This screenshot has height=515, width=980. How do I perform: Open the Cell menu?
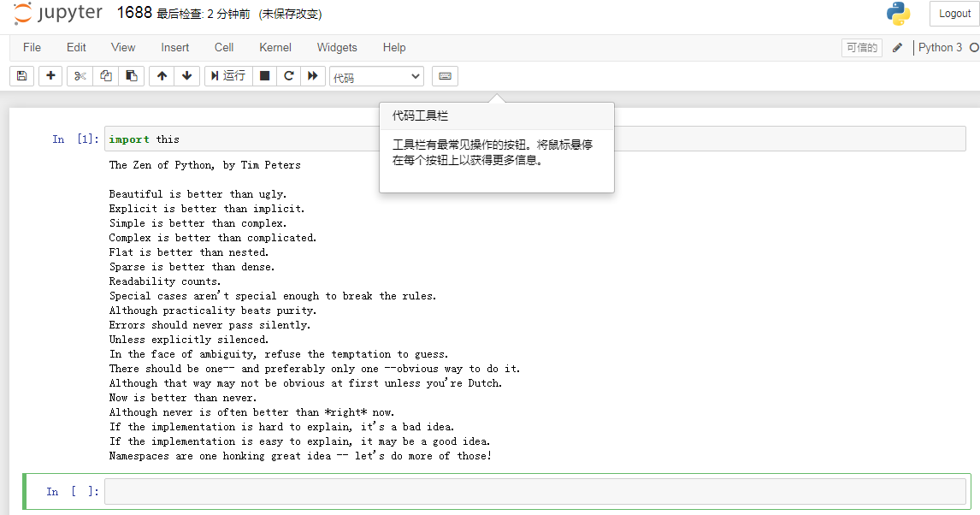(x=224, y=48)
